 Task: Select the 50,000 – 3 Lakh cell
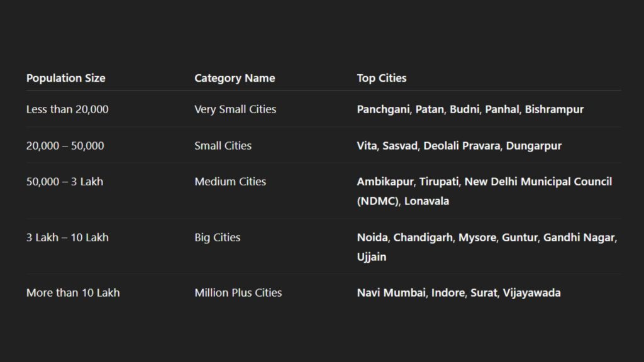65,182
